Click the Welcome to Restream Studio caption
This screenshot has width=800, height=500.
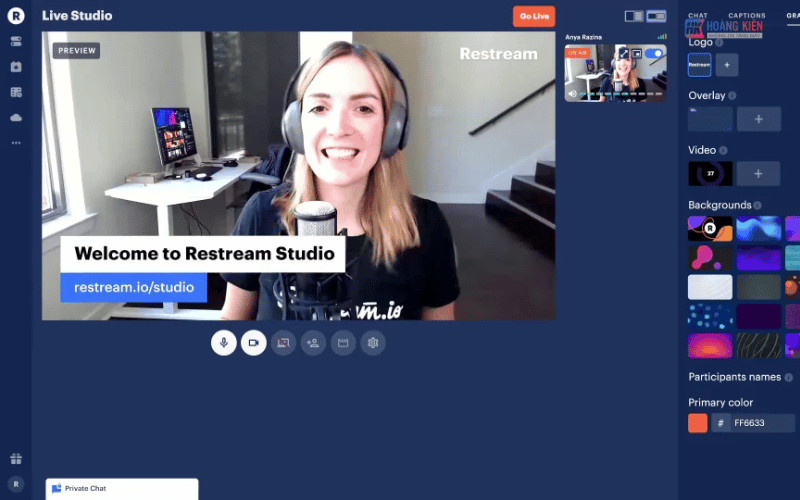[x=203, y=254]
